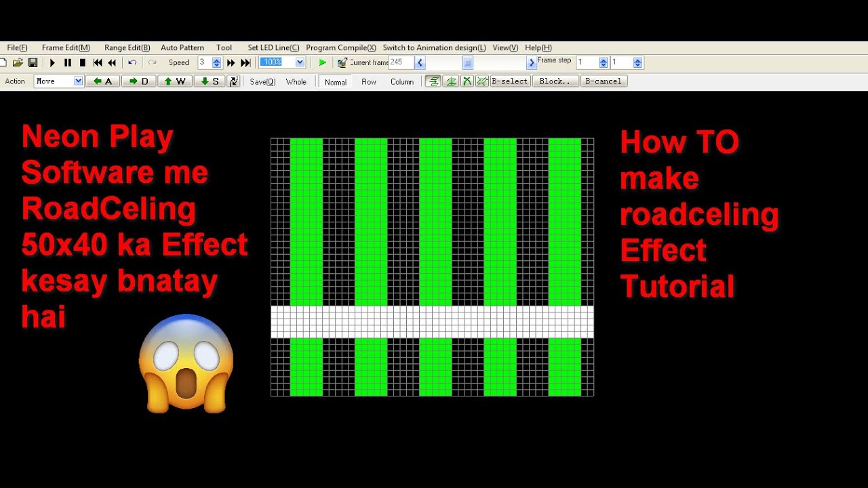Open the Auto Pattern menu
The image size is (868, 488).
point(182,47)
